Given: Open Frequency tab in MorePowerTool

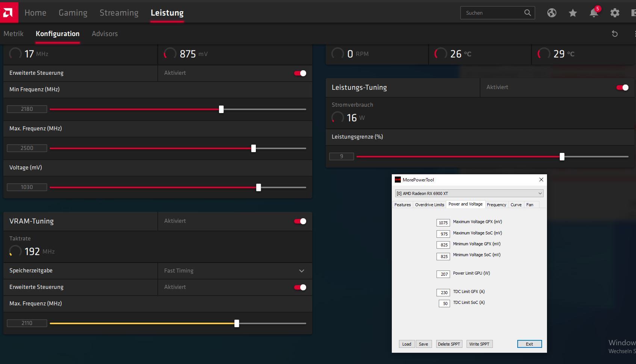Looking at the screenshot, I should (x=496, y=205).
